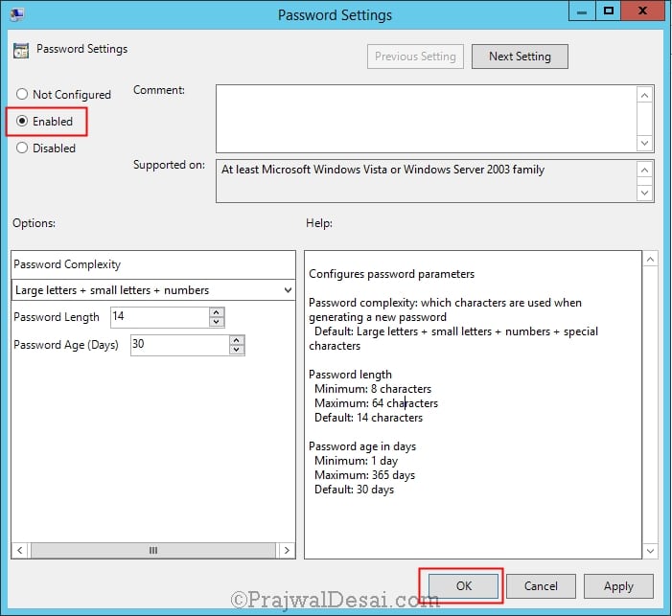Increase Password Length with up arrow

point(217,312)
